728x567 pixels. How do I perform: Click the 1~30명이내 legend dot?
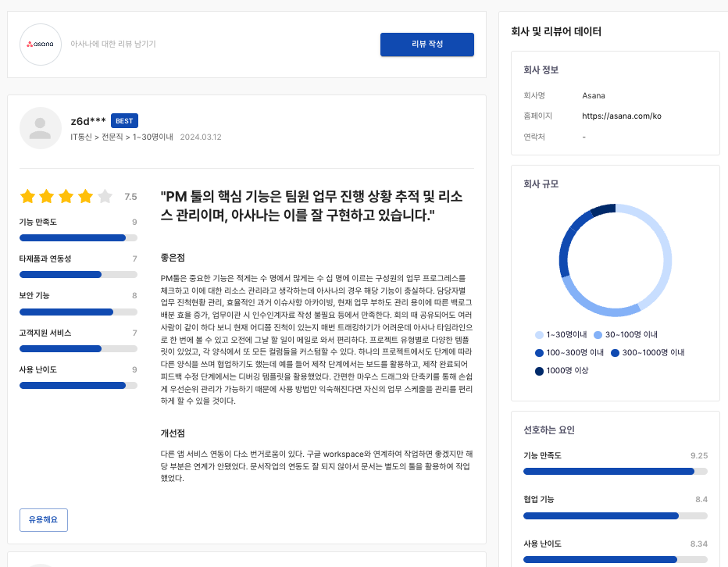pyautogui.click(x=539, y=334)
